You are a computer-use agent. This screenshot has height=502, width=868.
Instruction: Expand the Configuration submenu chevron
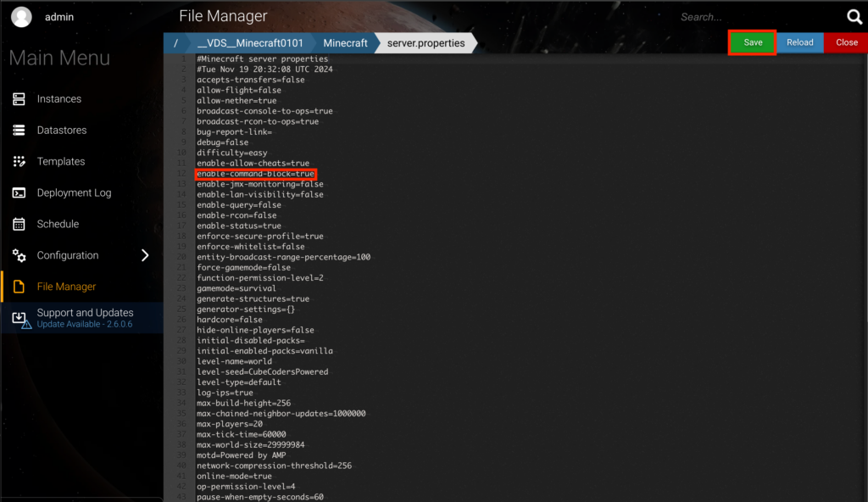[144, 255]
